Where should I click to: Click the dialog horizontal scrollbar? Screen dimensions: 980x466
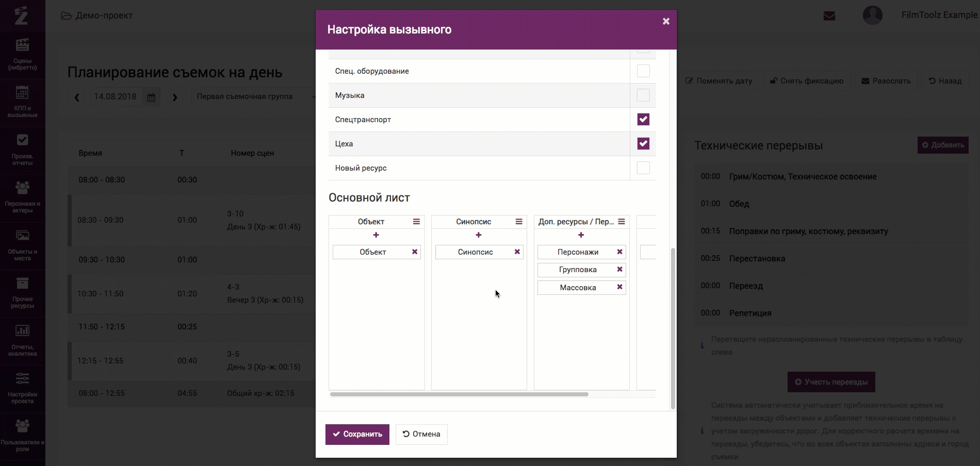click(x=459, y=394)
